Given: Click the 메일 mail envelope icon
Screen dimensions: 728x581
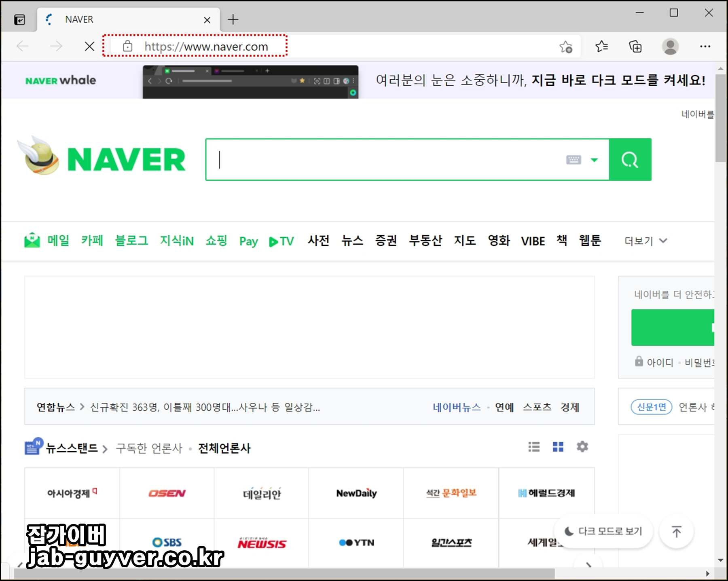Looking at the screenshot, I should 32,240.
